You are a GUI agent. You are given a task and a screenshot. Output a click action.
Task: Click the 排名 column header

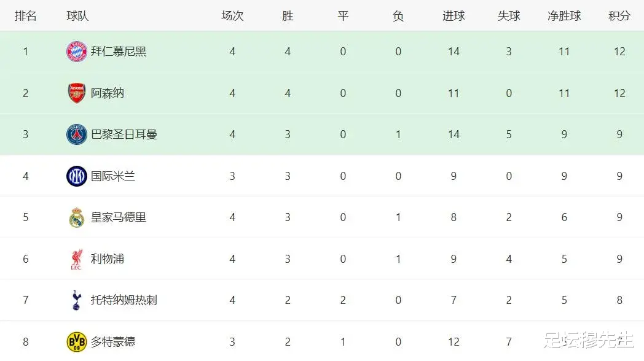[26, 16]
